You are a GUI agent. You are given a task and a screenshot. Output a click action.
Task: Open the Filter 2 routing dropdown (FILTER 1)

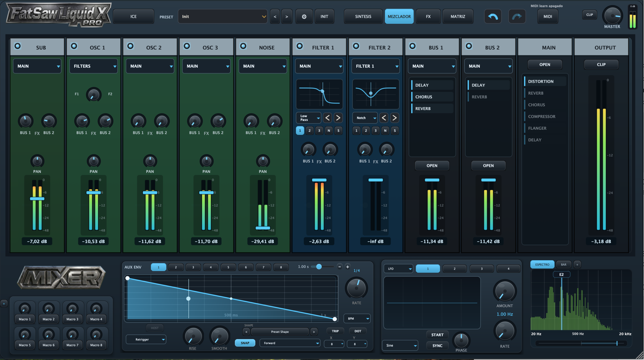[x=376, y=66]
